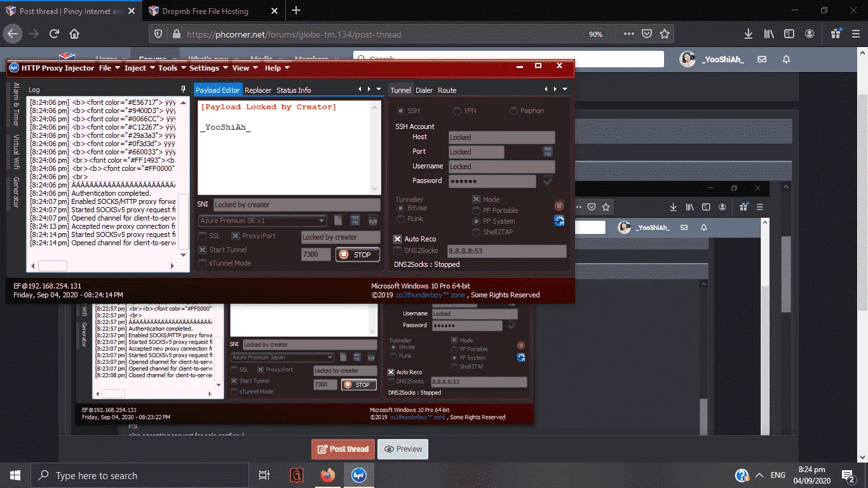
Task: Enable the DNS2Socks checkbox
Action: 398,250
